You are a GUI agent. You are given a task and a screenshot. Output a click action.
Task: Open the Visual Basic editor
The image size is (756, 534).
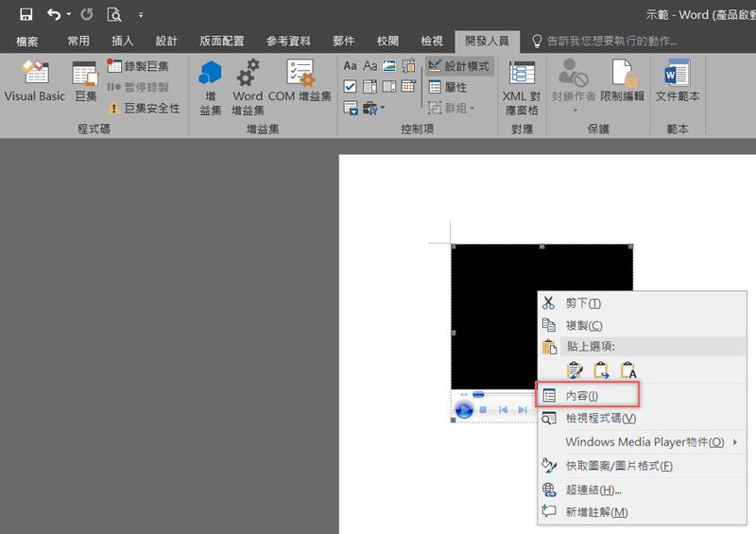click(35, 81)
